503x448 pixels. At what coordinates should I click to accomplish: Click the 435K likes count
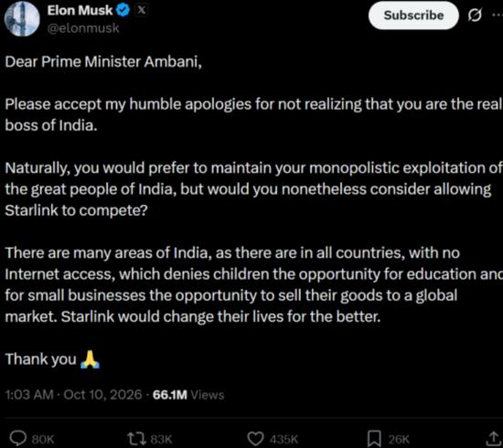(284, 439)
